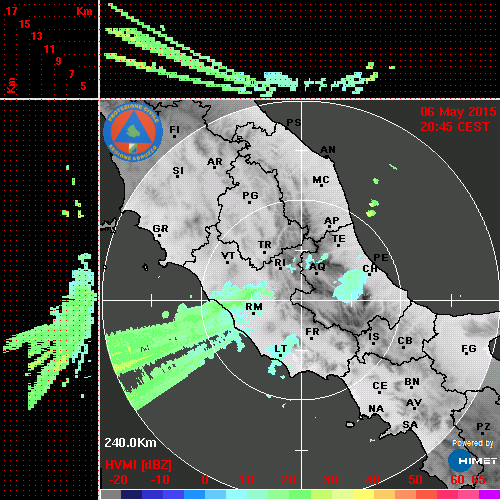This screenshot has height=500, width=500.
Task: Click the '240.0Km' range label
Action: point(130,443)
